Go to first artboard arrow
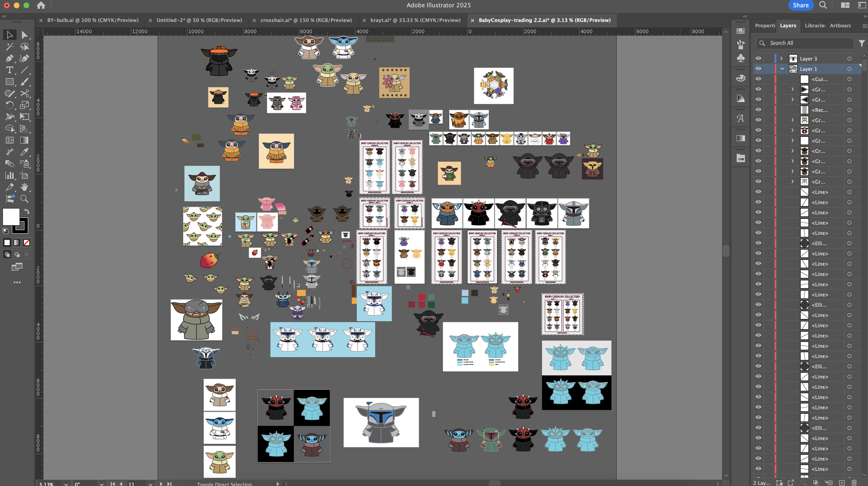 [x=112, y=484]
